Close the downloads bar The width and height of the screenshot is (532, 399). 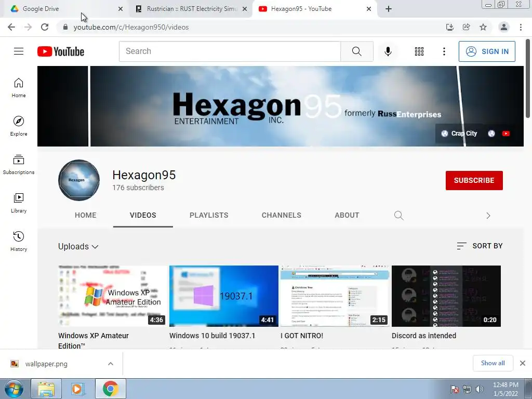523,363
